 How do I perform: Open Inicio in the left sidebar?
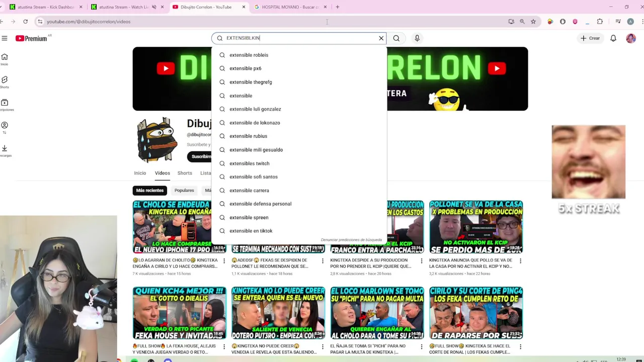(x=5, y=59)
